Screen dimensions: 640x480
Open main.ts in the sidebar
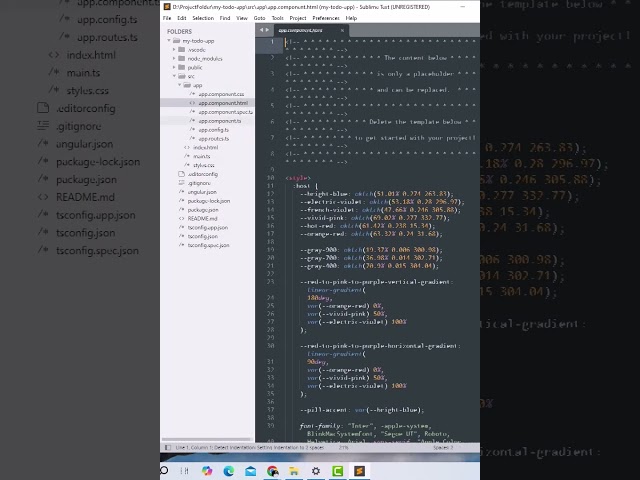click(202, 156)
